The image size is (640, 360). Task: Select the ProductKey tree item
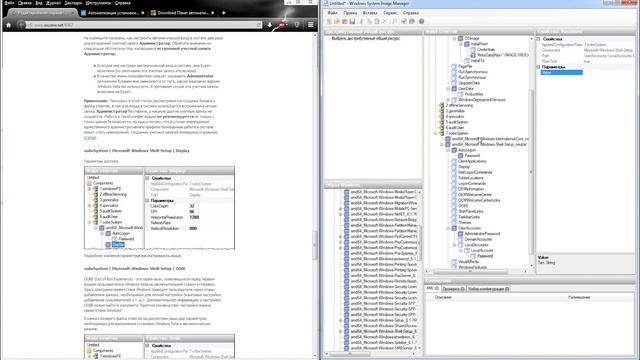click(x=473, y=94)
